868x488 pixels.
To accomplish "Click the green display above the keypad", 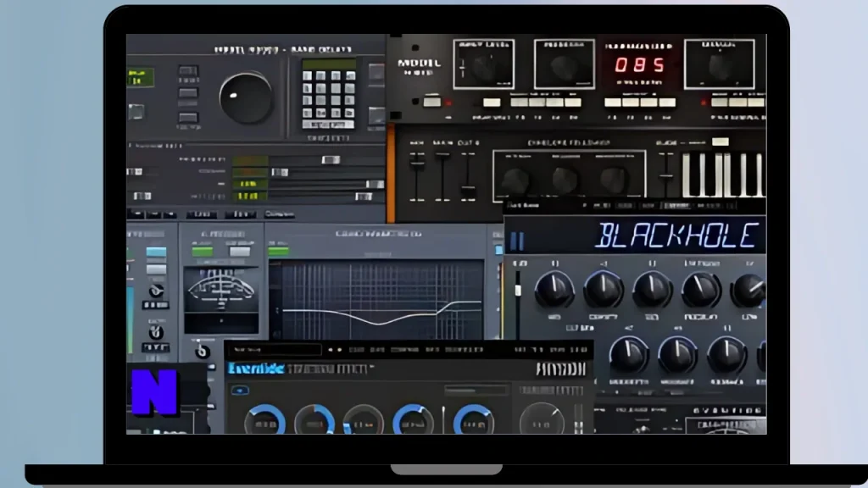I will coord(329,64).
